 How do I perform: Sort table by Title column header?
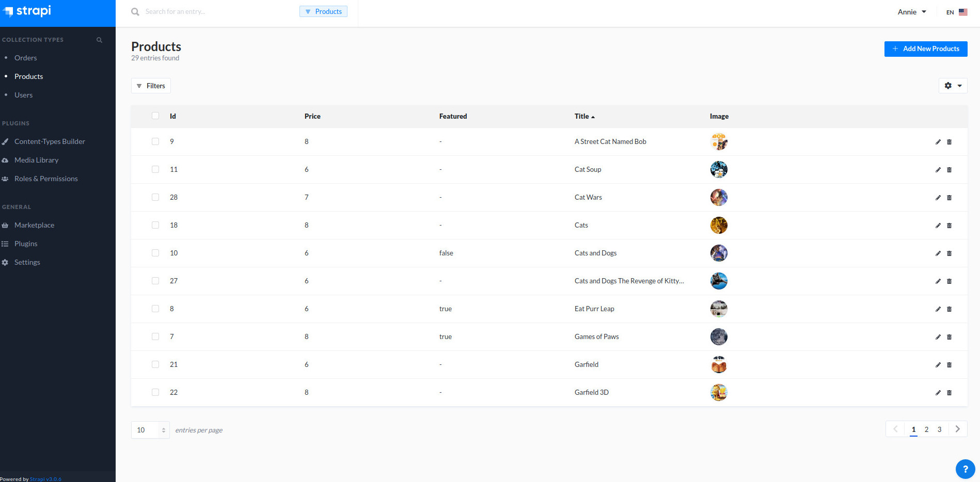pyautogui.click(x=584, y=116)
